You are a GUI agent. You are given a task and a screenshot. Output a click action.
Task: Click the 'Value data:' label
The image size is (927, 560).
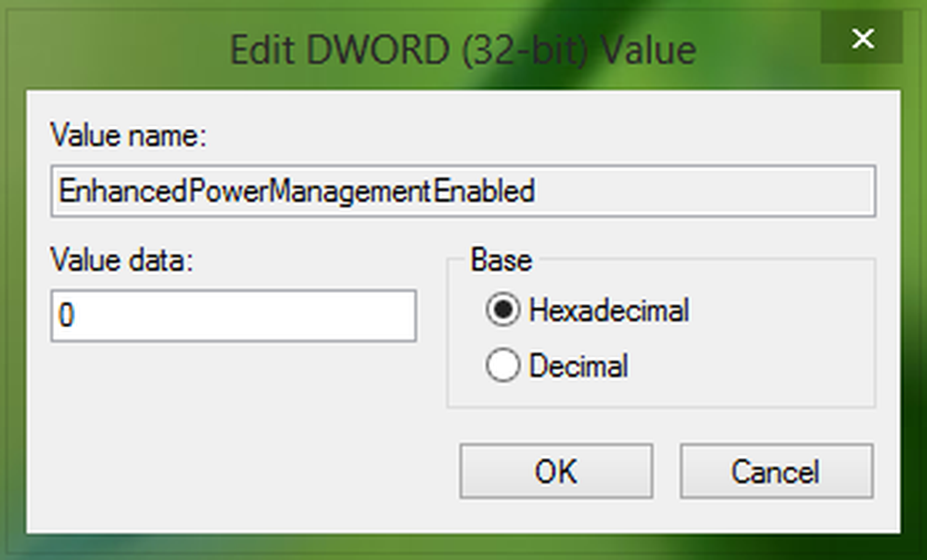[121, 260]
